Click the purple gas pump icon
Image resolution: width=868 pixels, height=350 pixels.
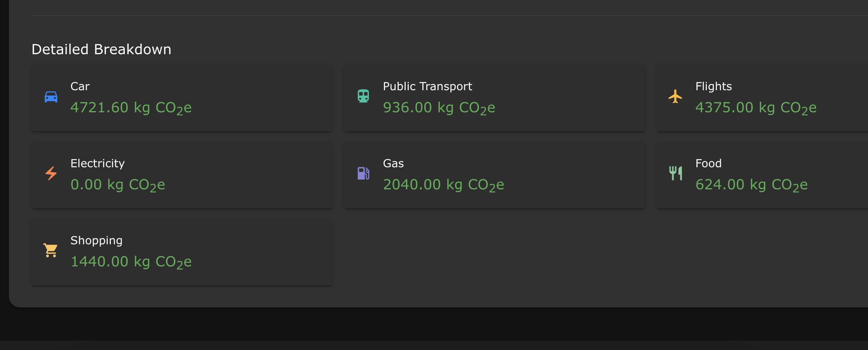[363, 173]
